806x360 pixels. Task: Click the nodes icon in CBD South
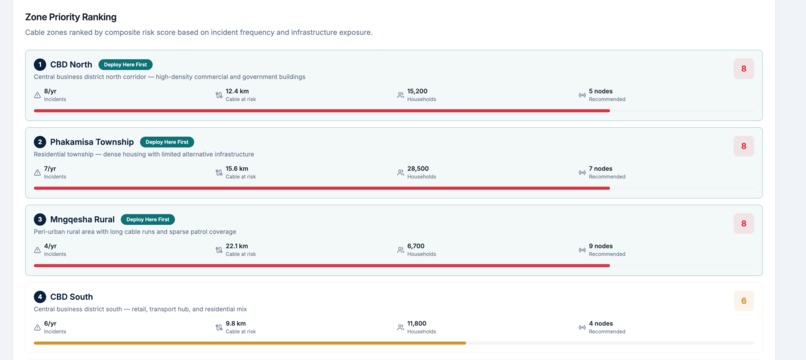point(582,328)
